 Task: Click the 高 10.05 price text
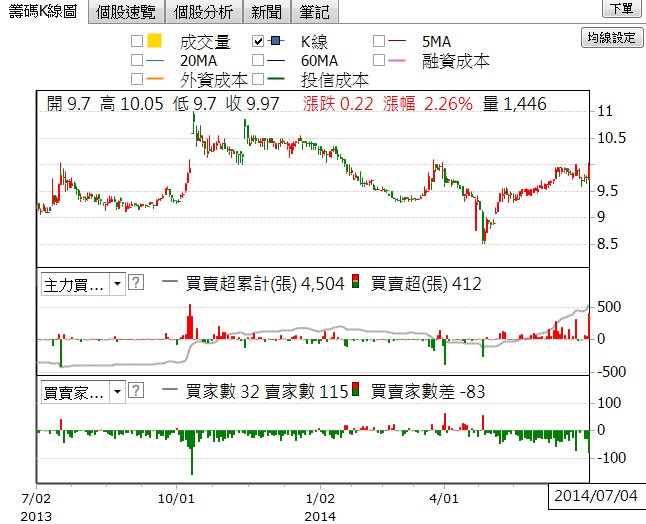132,104
